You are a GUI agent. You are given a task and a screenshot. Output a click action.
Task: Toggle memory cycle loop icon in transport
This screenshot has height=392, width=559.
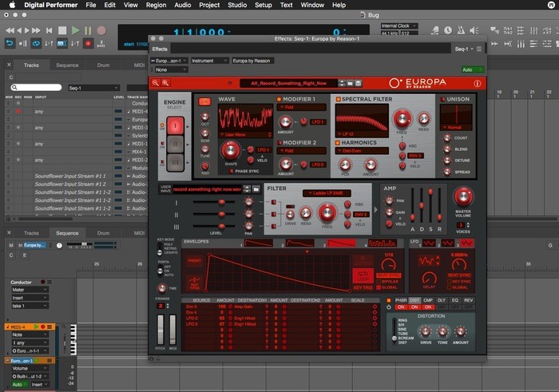(36, 43)
